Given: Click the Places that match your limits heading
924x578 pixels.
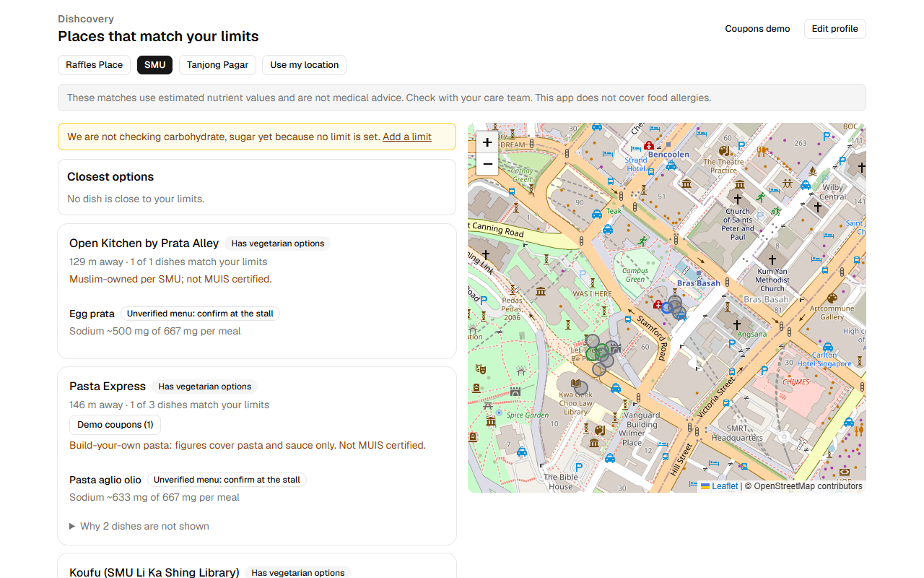Looking at the screenshot, I should point(158,36).
